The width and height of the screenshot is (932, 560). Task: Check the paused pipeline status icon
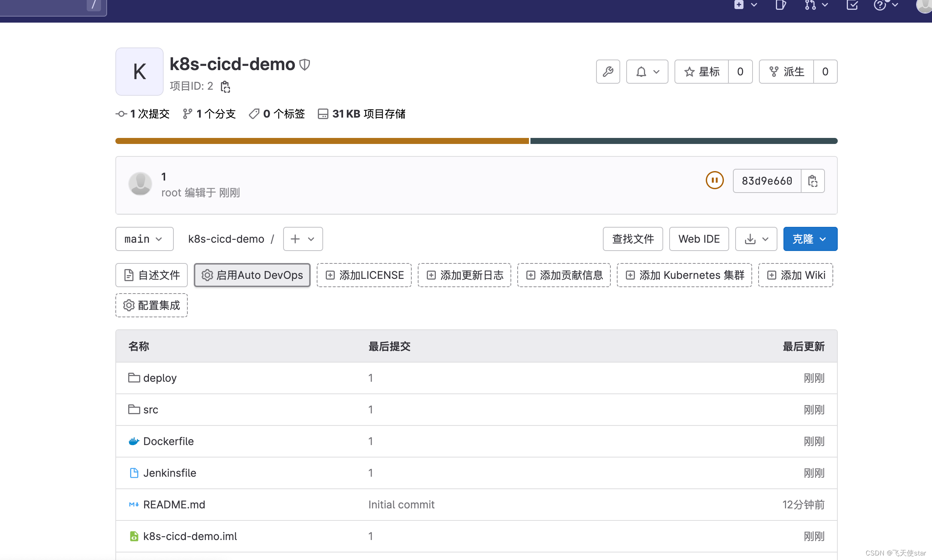[x=714, y=181]
